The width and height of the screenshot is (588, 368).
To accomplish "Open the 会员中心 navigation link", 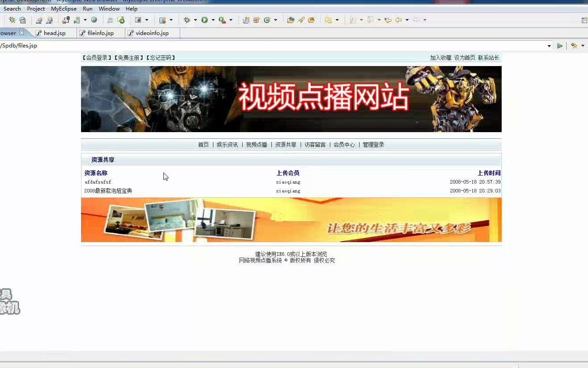I will (x=344, y=145).
